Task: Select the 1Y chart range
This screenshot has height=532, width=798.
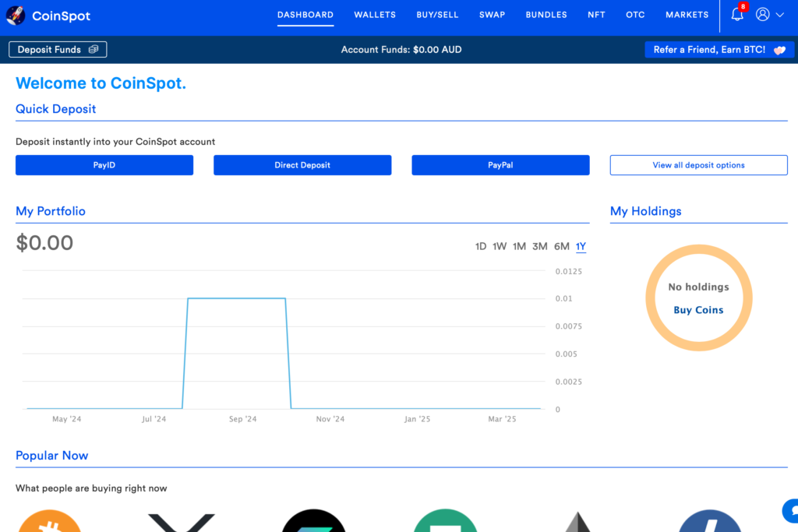Action: pyautogui.click(x=581, y=246)
